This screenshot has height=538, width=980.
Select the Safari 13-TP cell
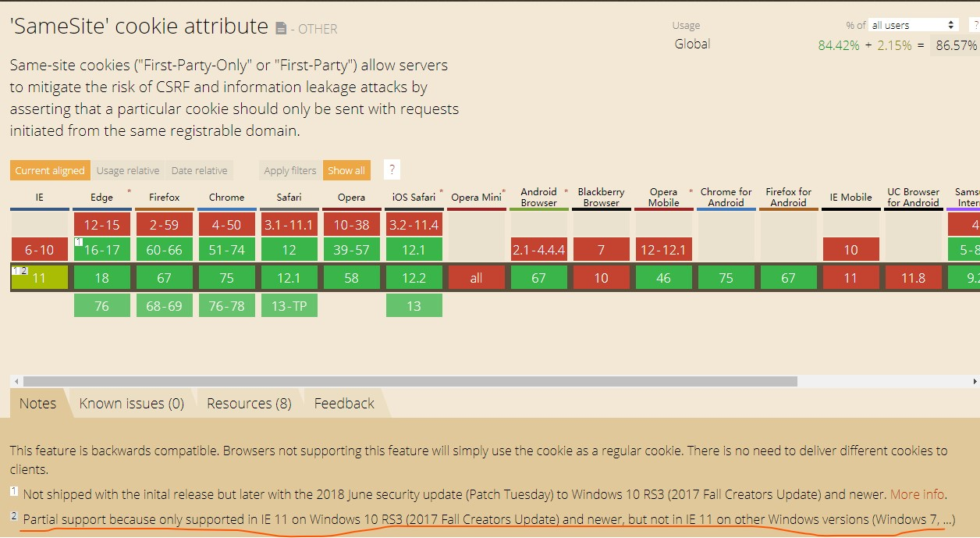[x=289, y=306]
